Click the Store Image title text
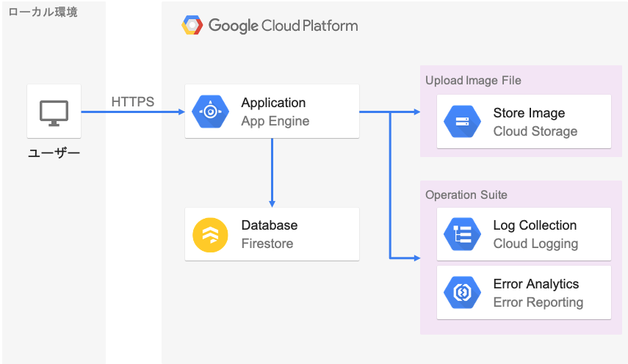This screenshot has width=628, height=364. [529, 113]
